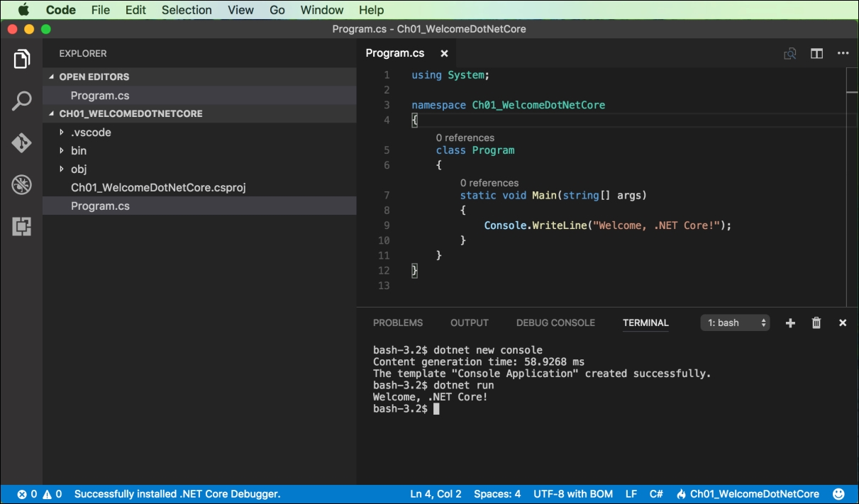Screen dimensions: 859x504
Task: Switch to the Terminal tab
Action: tap(645, 323)
